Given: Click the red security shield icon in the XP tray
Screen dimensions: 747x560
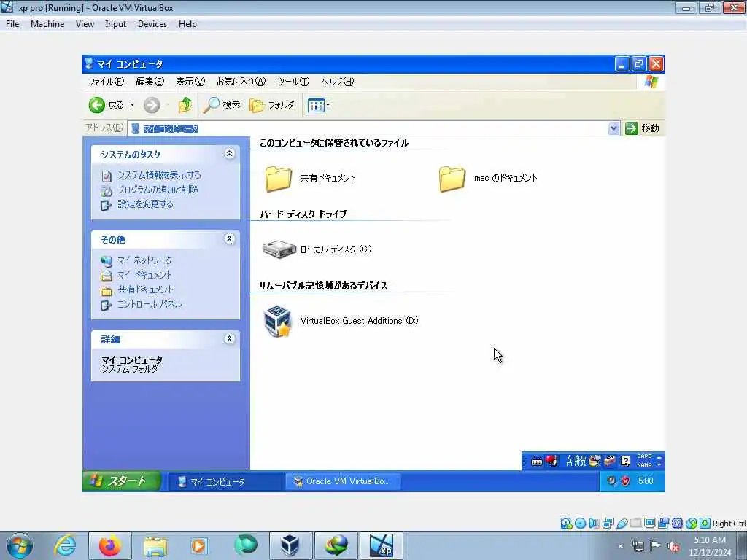Looking at the screenshot, I should point(625,481).
